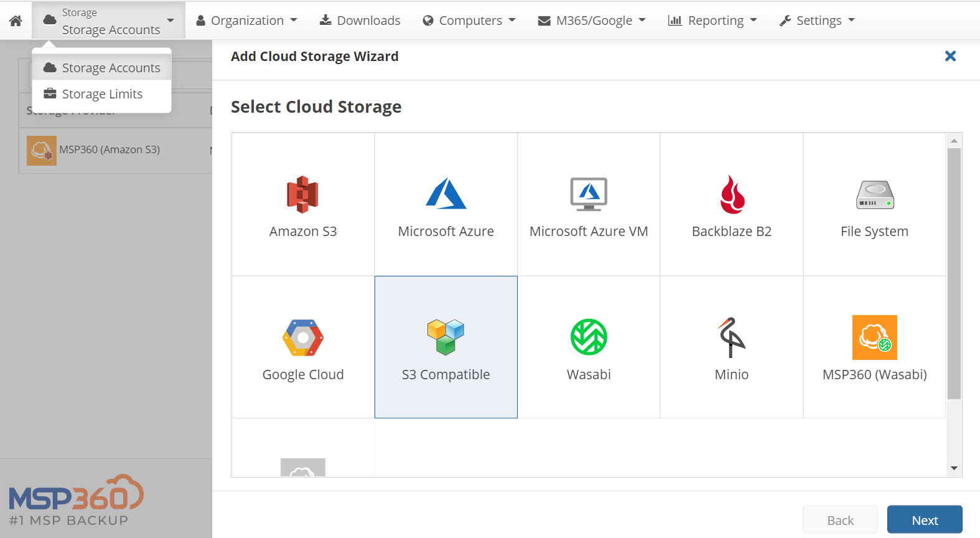The width and height of the screenshot is (980, 538).
Task: Choose the Microsoft Azure logo tile
Action: [x=446, y=194]
